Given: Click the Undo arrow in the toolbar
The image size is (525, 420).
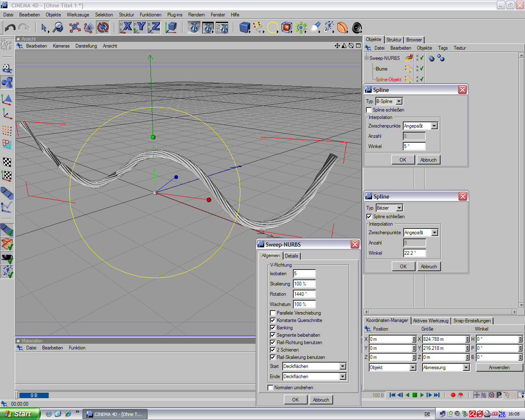Looking at the screenshot, I should click(10, 27).
